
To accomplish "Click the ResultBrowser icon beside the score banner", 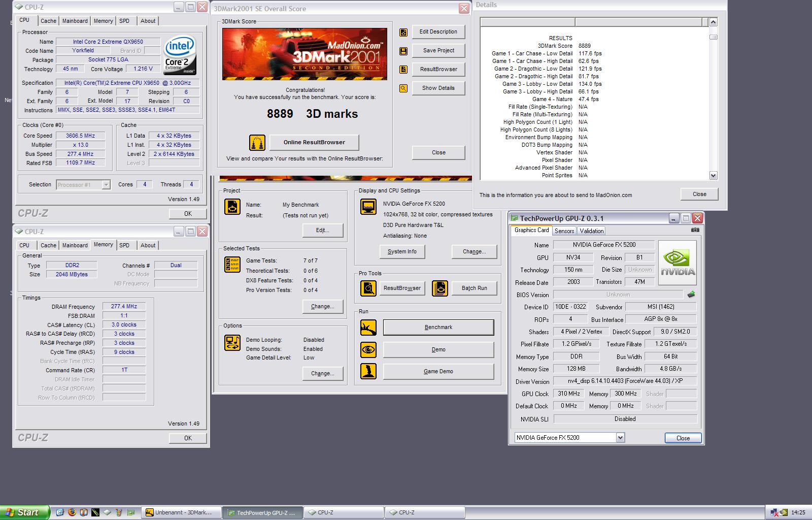I will [403, 70].
